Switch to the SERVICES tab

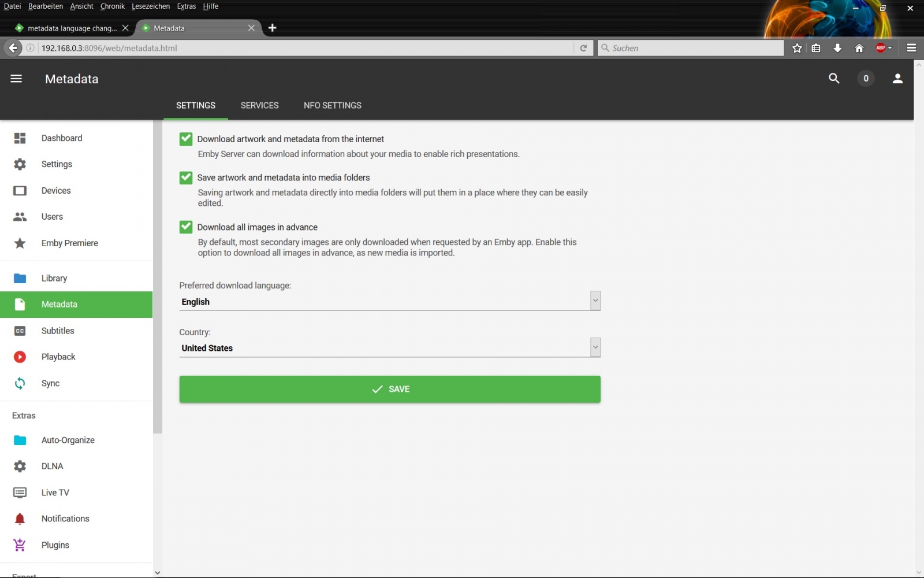[259, 105]
